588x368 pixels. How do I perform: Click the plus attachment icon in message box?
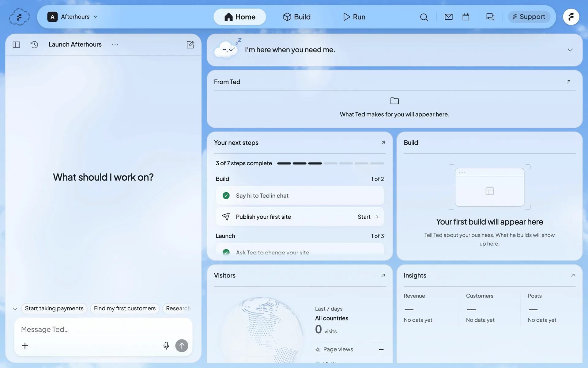(25, 346)
